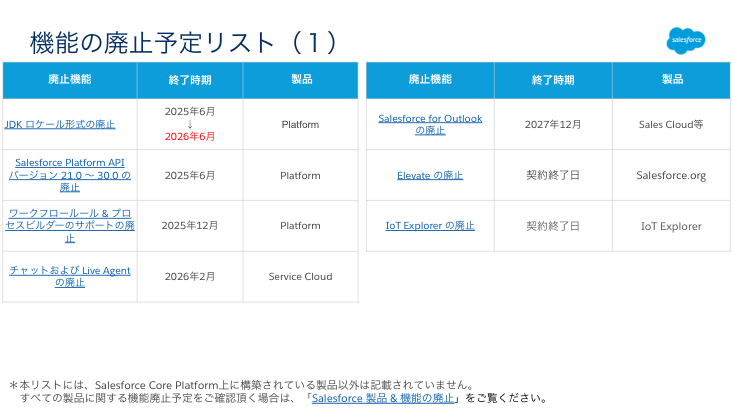Click the 2025年12月 end date cell
This screenshot has height=408, width=733.
coord(190,226)
